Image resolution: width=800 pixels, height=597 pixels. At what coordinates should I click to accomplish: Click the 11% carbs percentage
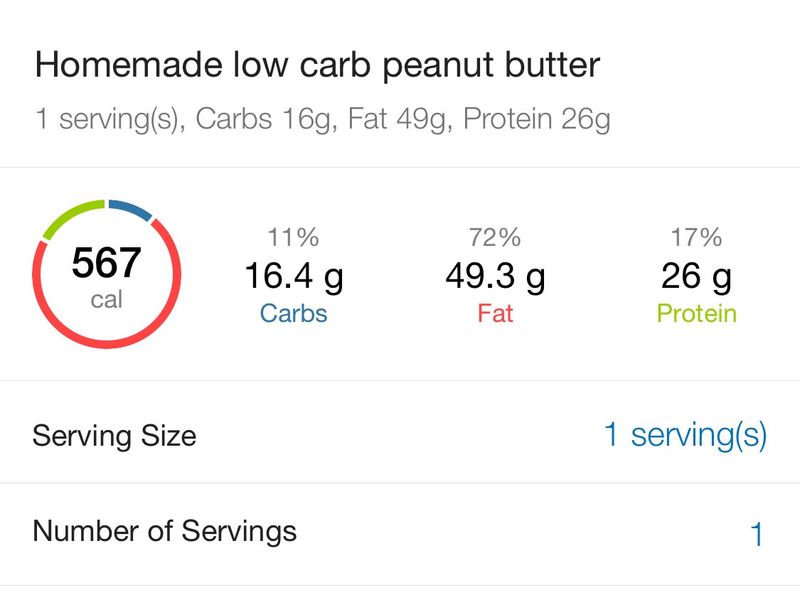click(293, 237)
